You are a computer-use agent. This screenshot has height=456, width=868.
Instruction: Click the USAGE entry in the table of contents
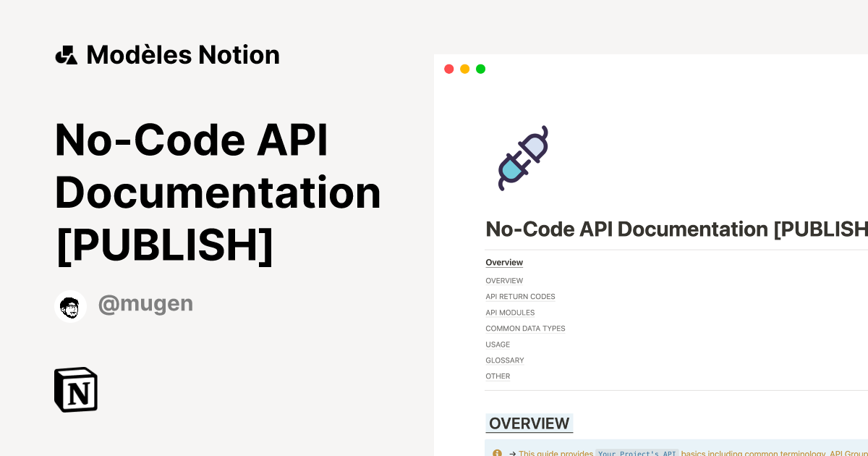pyautogui.click(x=498, y=344)
